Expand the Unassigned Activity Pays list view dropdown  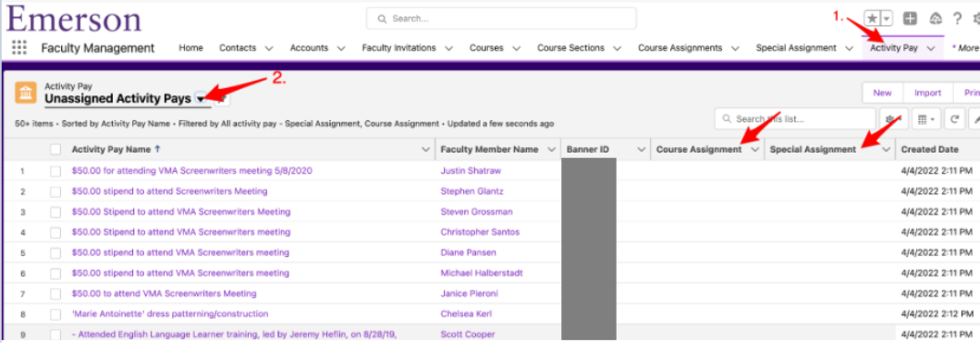[x=201, y=99]
